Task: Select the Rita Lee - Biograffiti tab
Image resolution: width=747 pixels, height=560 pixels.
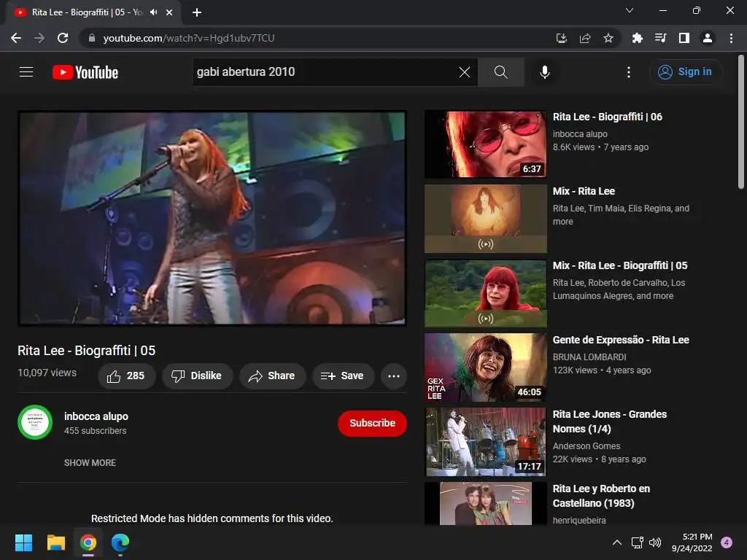Action: (87, 12)
